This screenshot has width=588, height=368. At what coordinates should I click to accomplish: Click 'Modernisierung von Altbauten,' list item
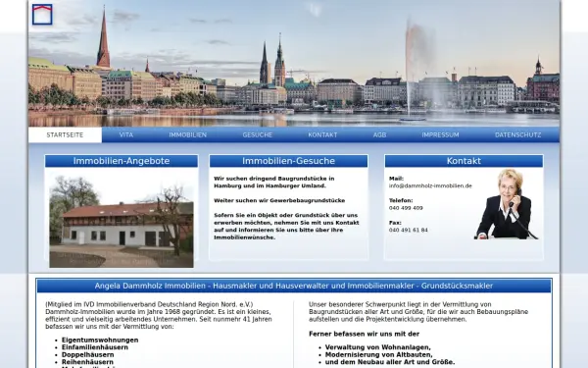tap(378, 355)
